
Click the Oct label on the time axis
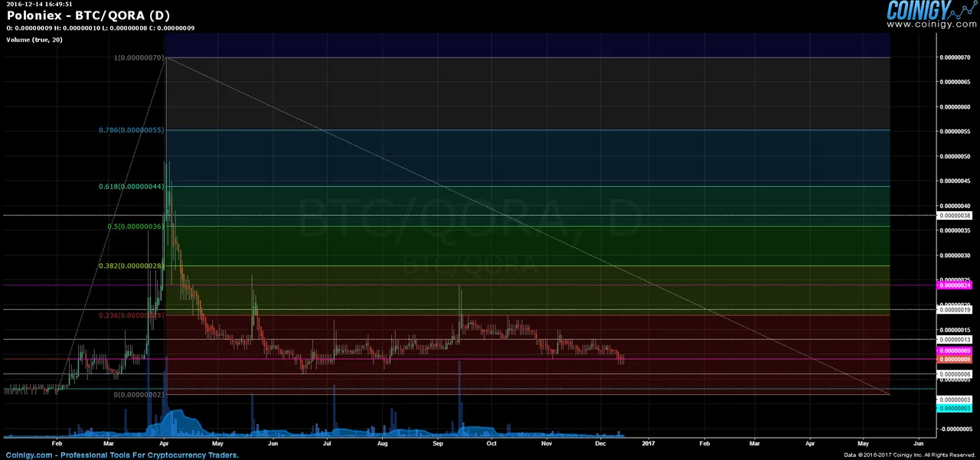[x=492, y=443]
